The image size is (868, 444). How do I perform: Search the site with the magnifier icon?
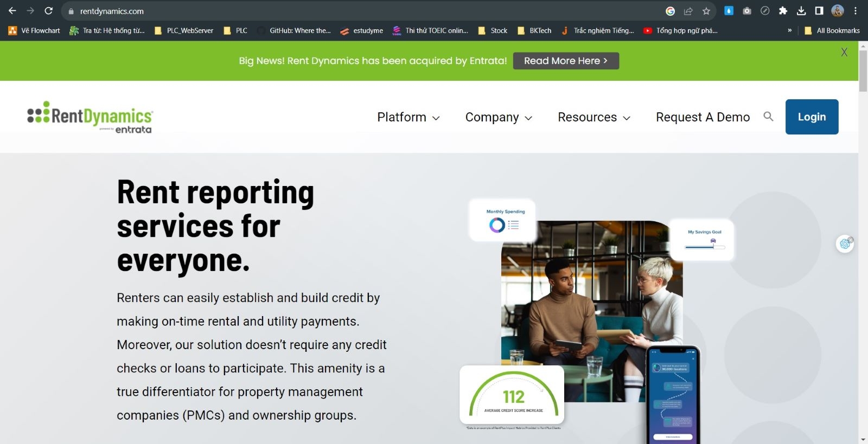[x=768, y=116]
